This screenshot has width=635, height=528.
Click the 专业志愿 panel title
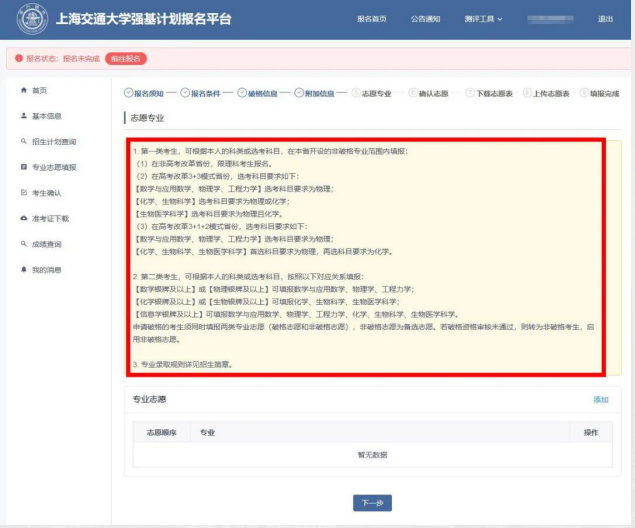pos(149,399)
